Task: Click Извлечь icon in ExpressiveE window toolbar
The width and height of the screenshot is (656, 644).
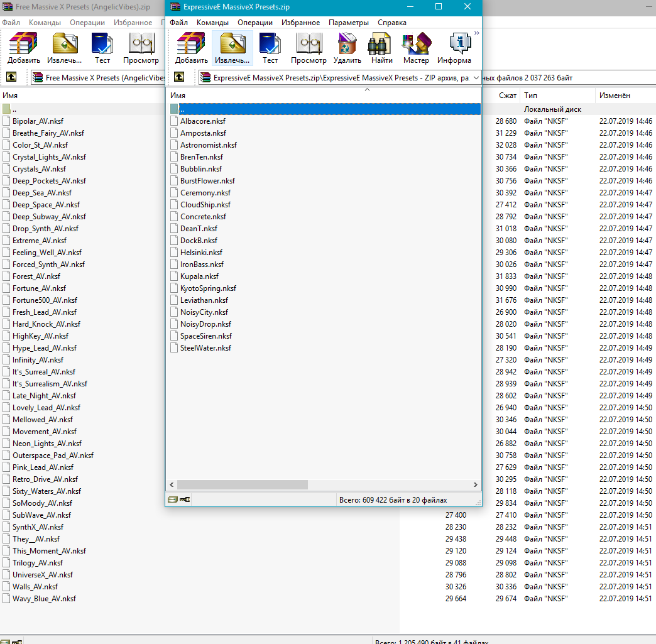Action: click(232, 48)
